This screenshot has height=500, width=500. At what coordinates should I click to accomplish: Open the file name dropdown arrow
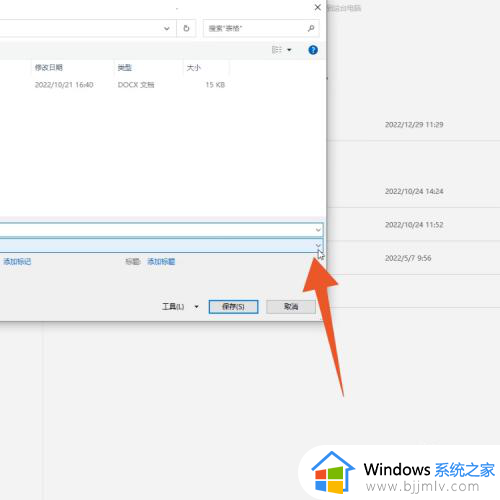point(318,230)
